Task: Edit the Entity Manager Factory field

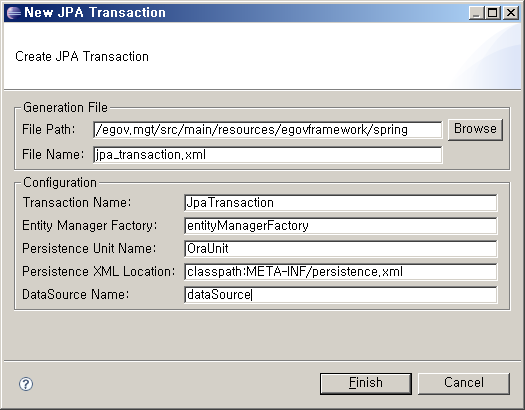Action: tap(341, 226)
